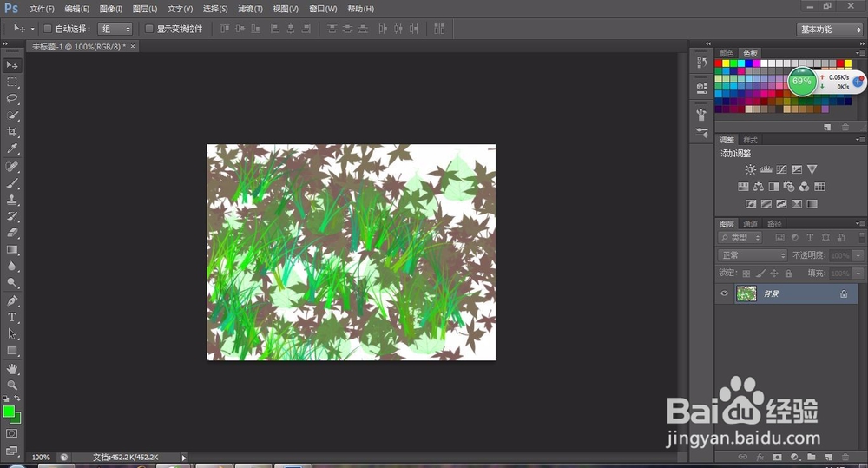The width and height of the screenshot is (868, 468).
Task: Open the tool preset picker arrow
Action: (33, 29)
